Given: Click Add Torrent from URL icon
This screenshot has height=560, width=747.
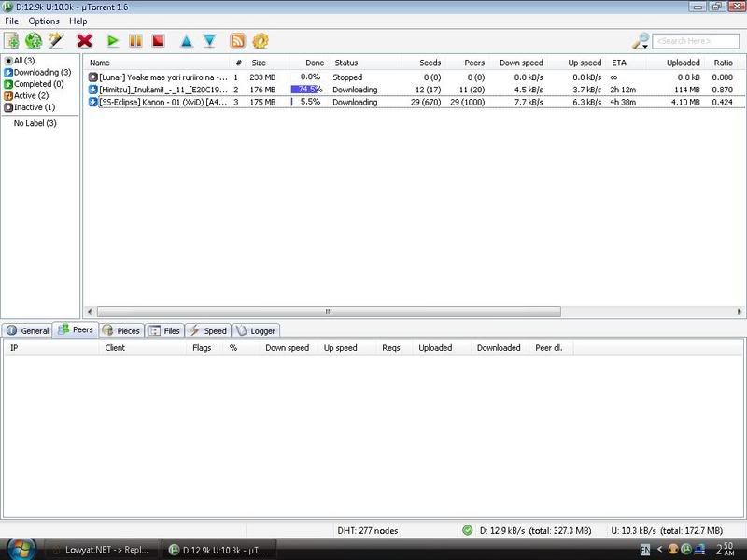Looking at the screenshot, I should coord(34,41).
